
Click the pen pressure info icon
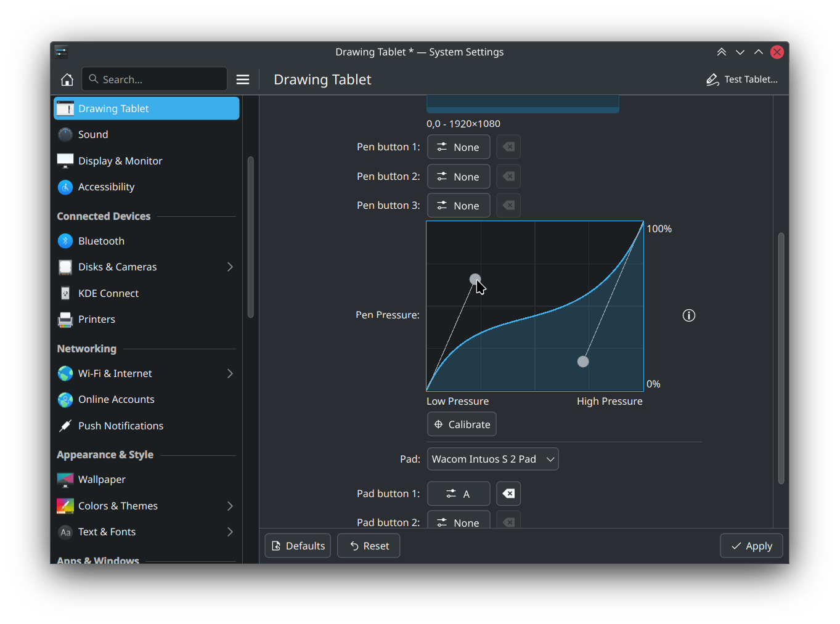point(688,315)
